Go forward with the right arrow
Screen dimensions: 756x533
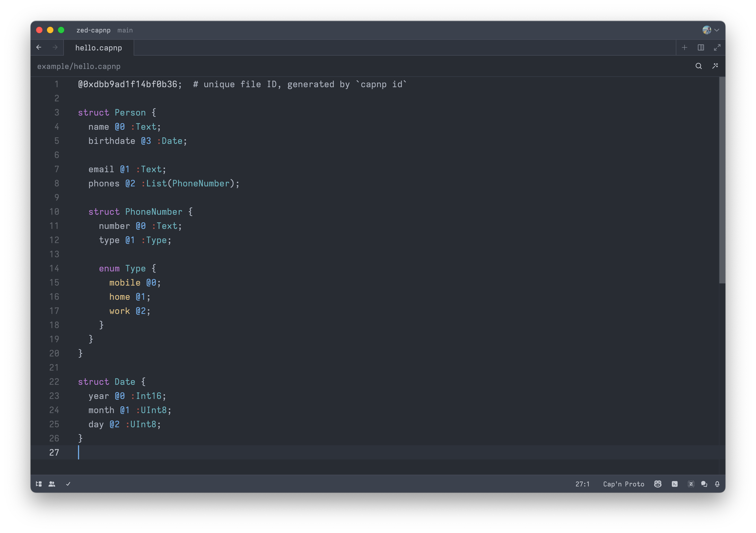(x=55, y=47)
